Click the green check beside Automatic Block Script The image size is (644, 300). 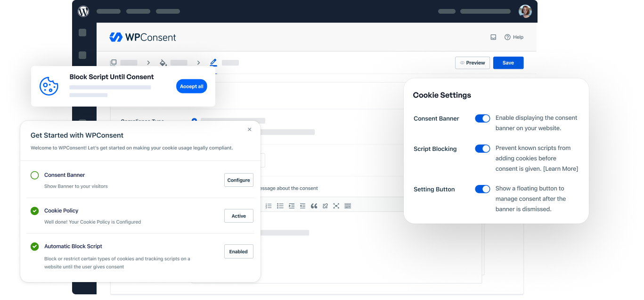pyautogui.click(x=35, y=247)
